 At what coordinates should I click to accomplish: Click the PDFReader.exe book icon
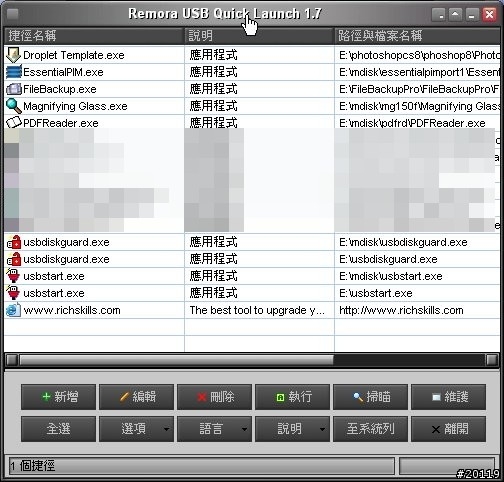[x=13, y=123]
